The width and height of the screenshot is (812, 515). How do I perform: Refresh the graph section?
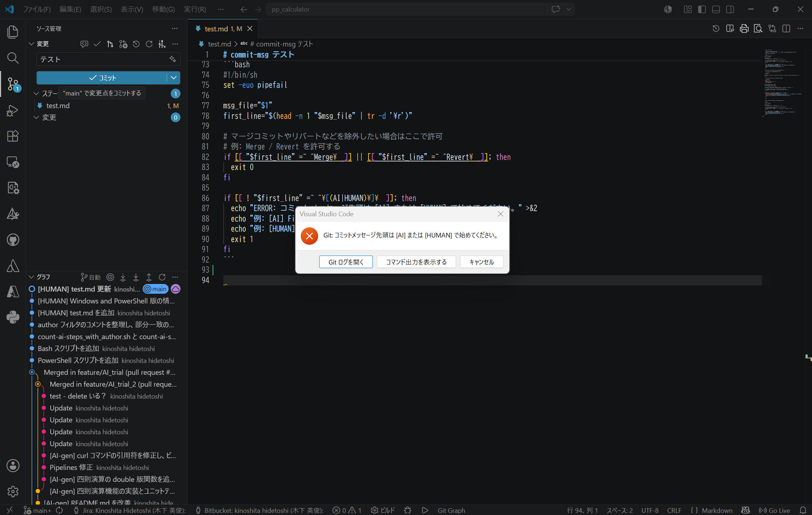pyautogui.click(x=162, y=277)
